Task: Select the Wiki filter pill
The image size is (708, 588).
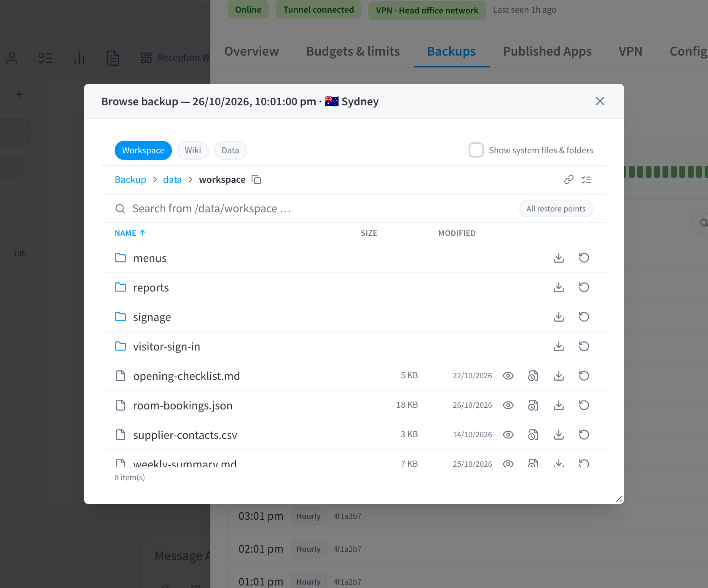Action: [193, 150]
